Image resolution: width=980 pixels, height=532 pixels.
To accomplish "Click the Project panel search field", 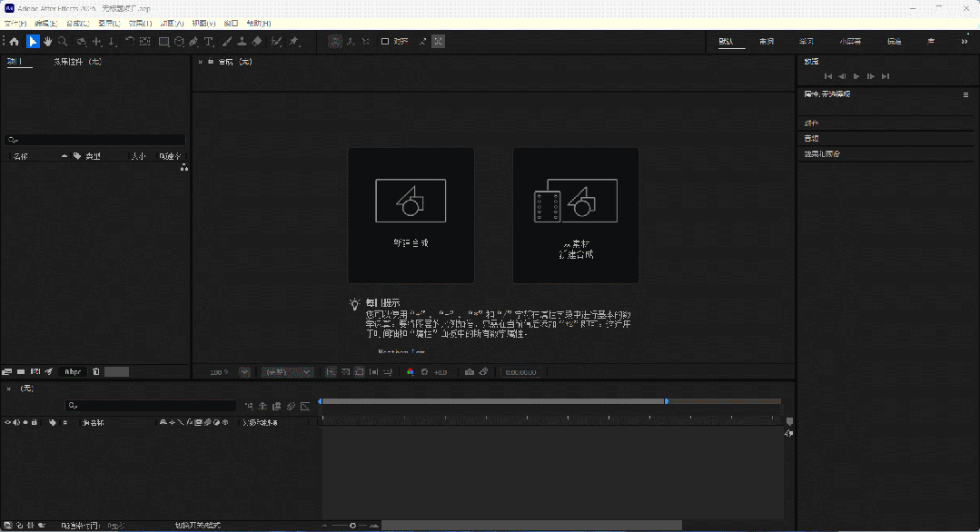I will click(x=95, y=140).
